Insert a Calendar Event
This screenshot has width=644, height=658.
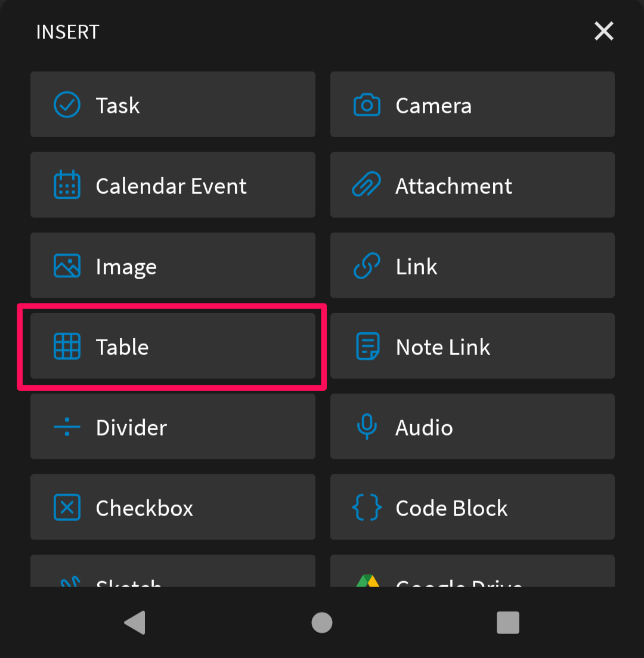point(173,185)
